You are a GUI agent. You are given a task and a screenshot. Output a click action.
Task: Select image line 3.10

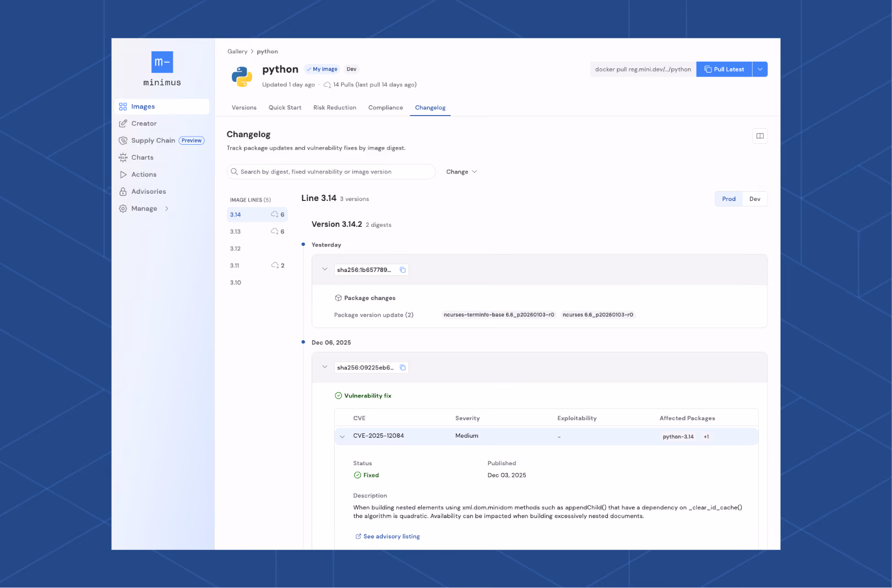[257, 283]
